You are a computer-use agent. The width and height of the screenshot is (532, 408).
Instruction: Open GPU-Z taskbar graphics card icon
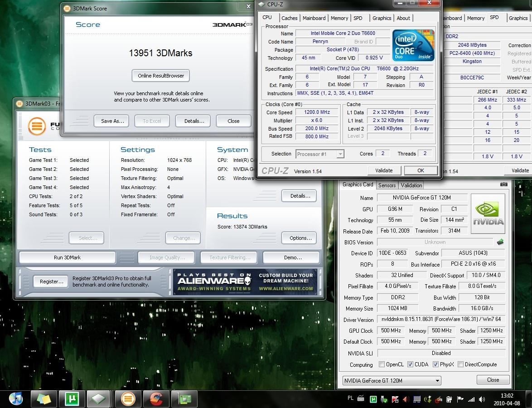tap(184, 398)
